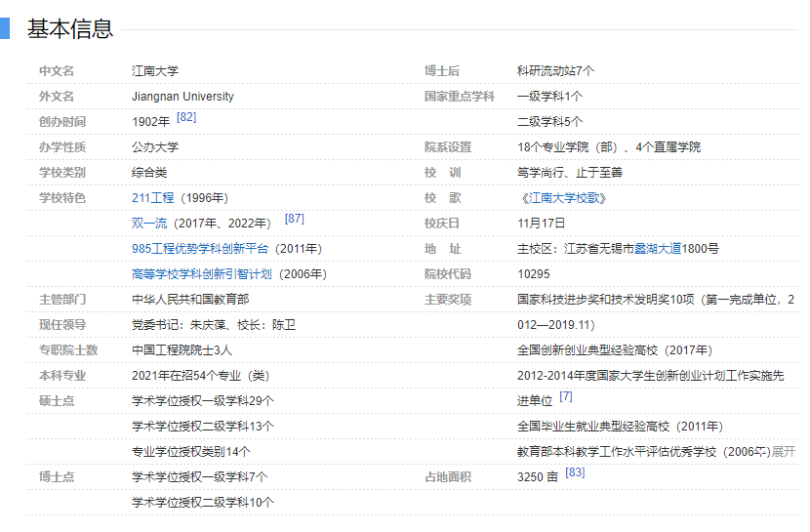
Task: Click the 基本信息 section heading
Action: click(x=70, y=29)
